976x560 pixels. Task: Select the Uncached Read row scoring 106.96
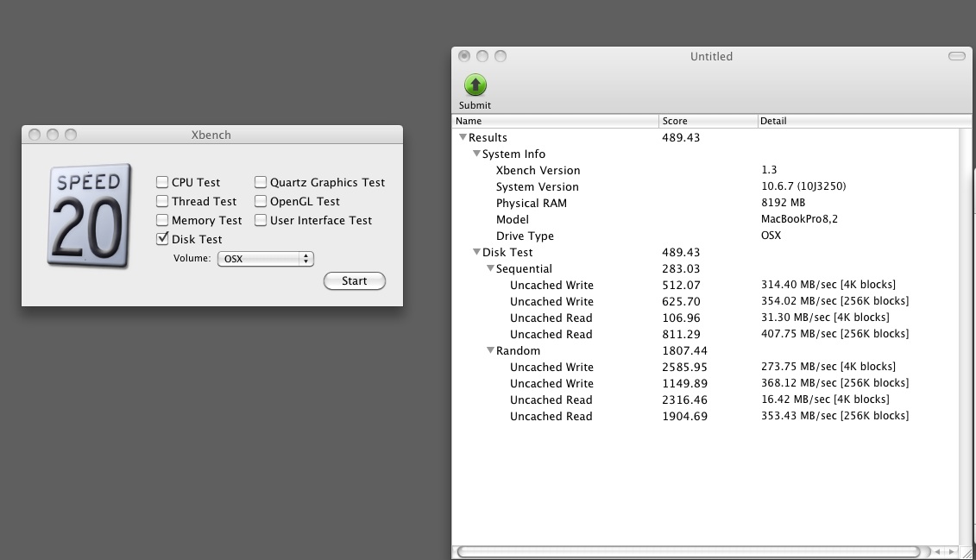point(705,318)
